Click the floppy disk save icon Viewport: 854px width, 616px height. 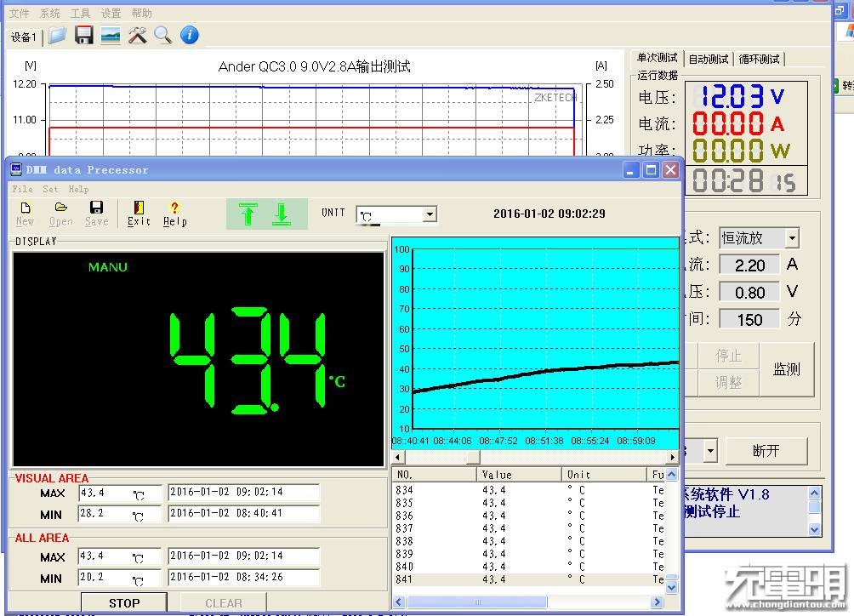point(84,35)
